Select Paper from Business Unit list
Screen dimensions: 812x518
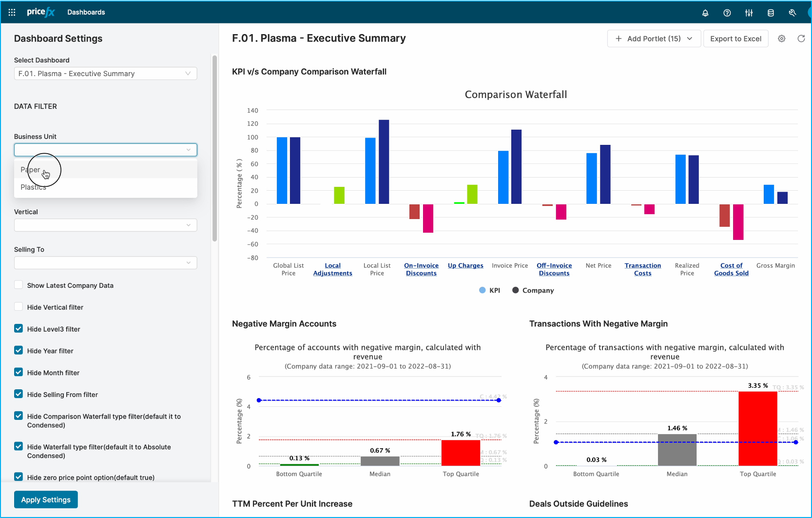tap(31, 170)
